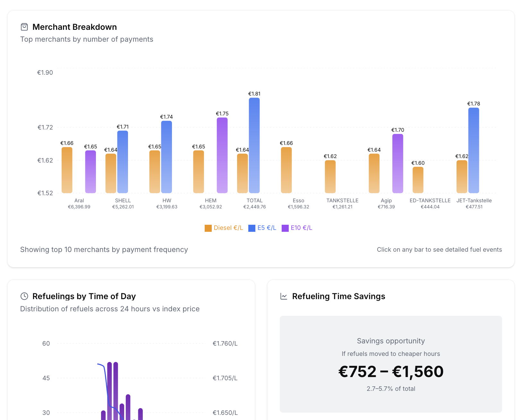The width and height of the screenshot is (521, 420).
Task: Click the €752 – €1,560 savings figure
Action: pyautogui.click(x=391, y=372)
